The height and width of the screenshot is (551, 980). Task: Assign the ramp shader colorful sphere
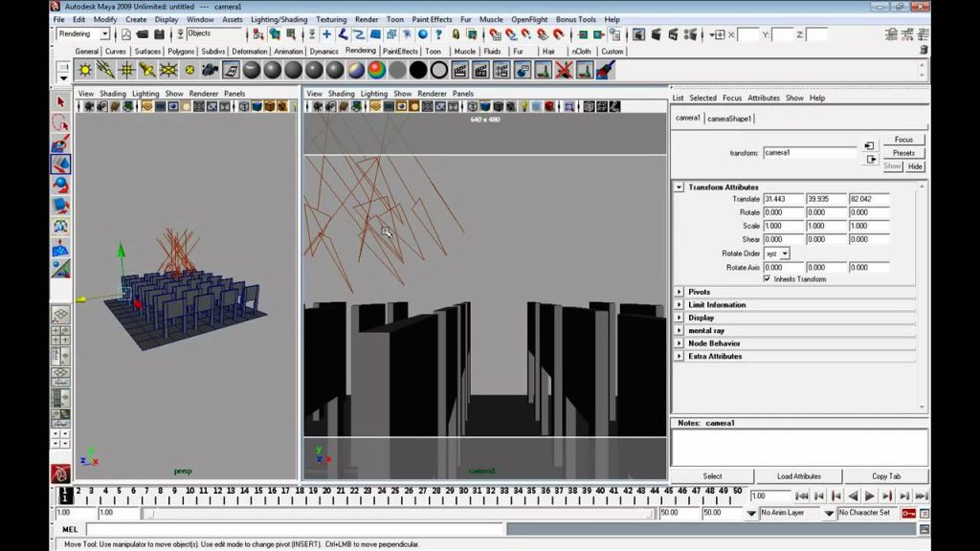click(x=376, y=70)
